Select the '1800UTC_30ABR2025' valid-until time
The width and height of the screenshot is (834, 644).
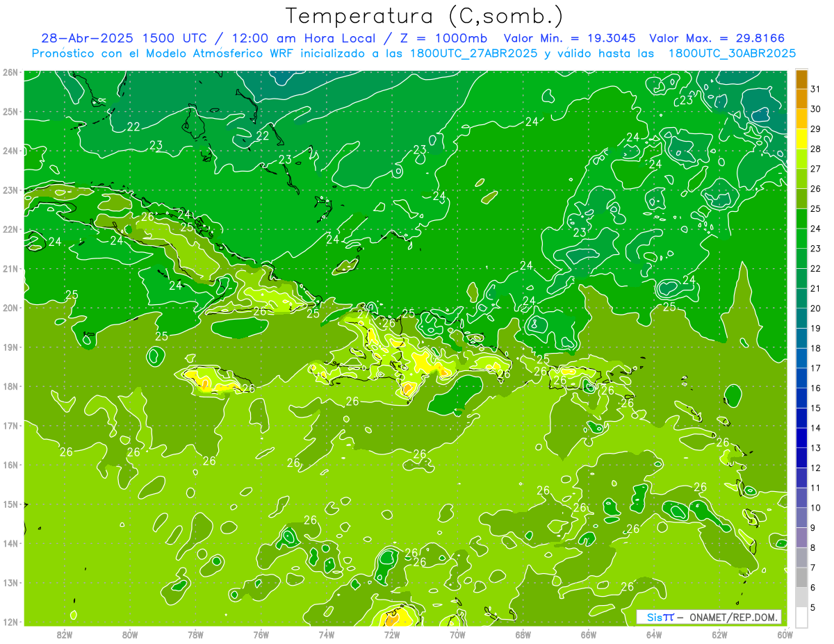pyautogui.click(x=732, y=53)
